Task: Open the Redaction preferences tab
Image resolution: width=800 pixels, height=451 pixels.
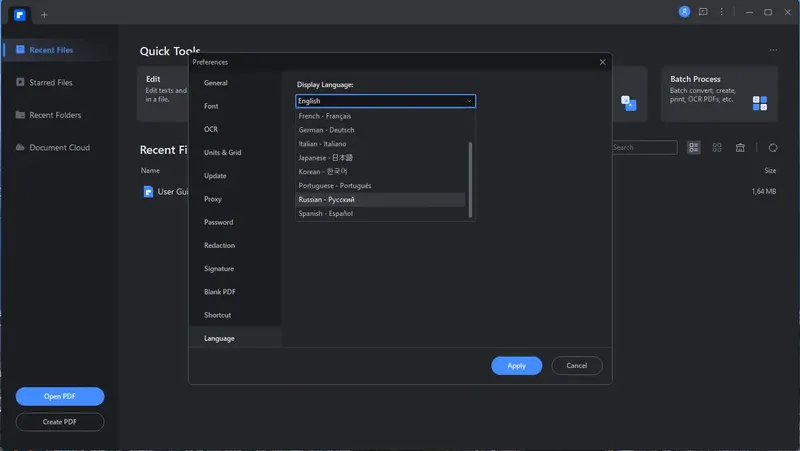Action: click(x=235, y=245)
